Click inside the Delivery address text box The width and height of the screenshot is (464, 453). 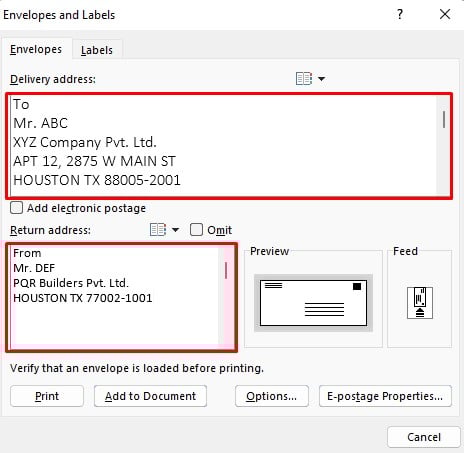223,146
